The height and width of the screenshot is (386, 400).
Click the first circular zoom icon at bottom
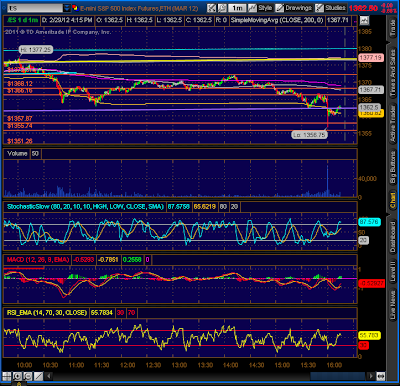17,377
